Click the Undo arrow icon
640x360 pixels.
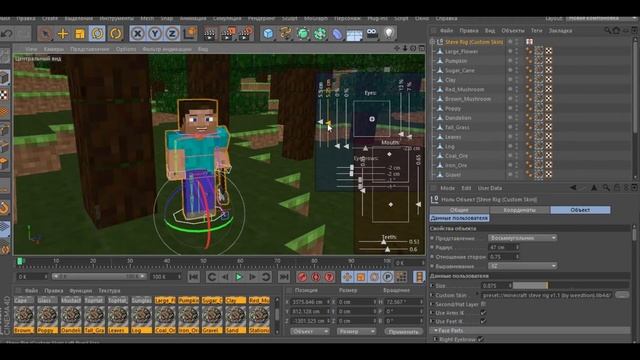7,33
